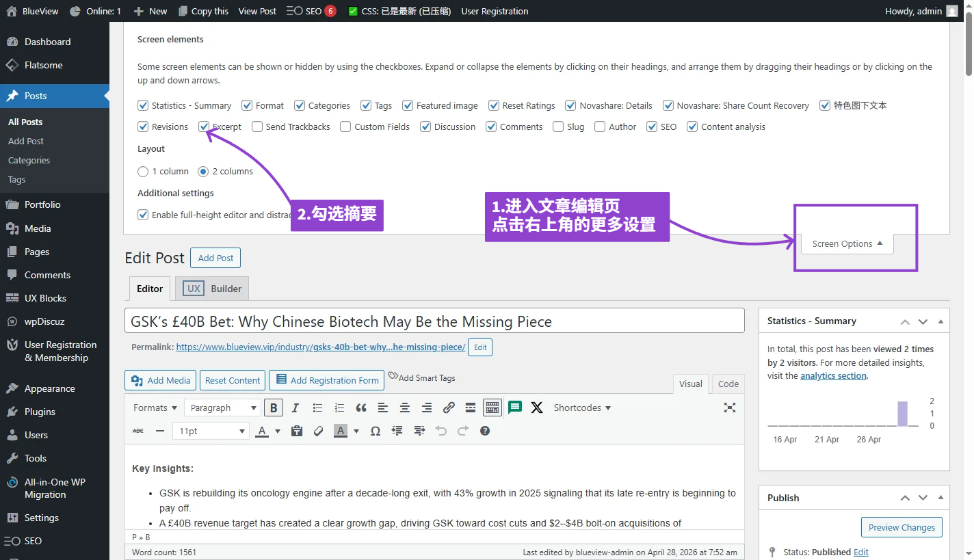
Task: Toggle fullscreen editor icon
Action: pyautogui.click(x=730, y=408)
